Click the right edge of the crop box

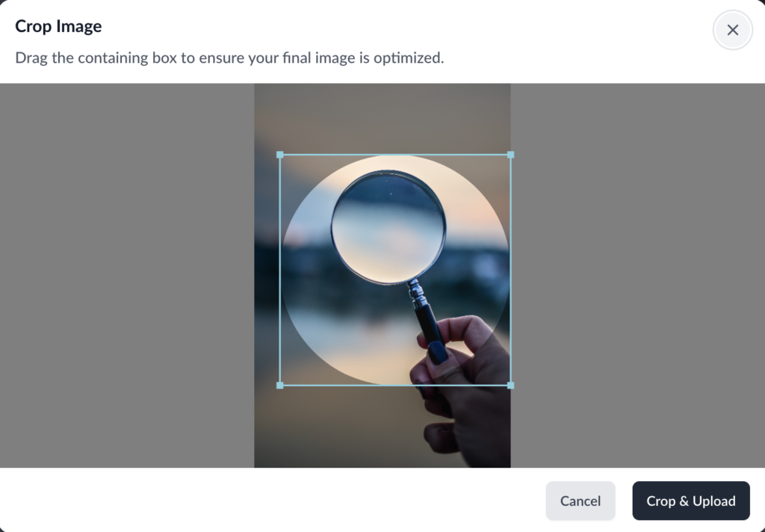click(510, 270)
